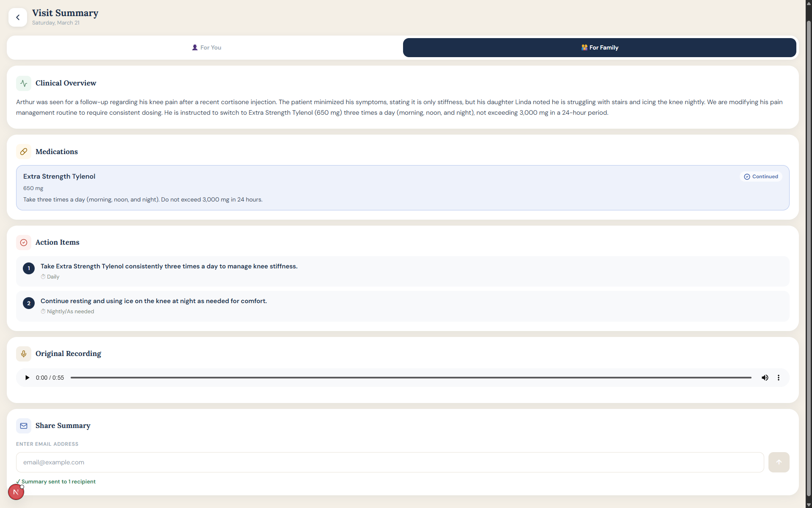
Task: Click the Continued status badge
Action: click(761, 177)
